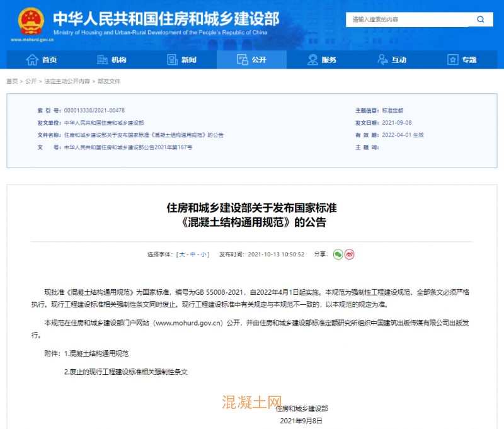Set font size to 大
The image size is (504, 429).
pos(182,255)
